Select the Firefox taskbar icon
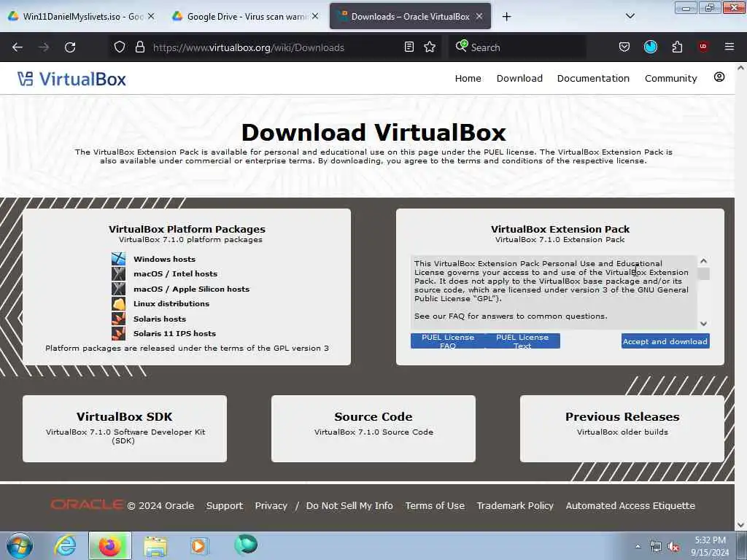Viewport: 747px width, 560px height. 109,545
